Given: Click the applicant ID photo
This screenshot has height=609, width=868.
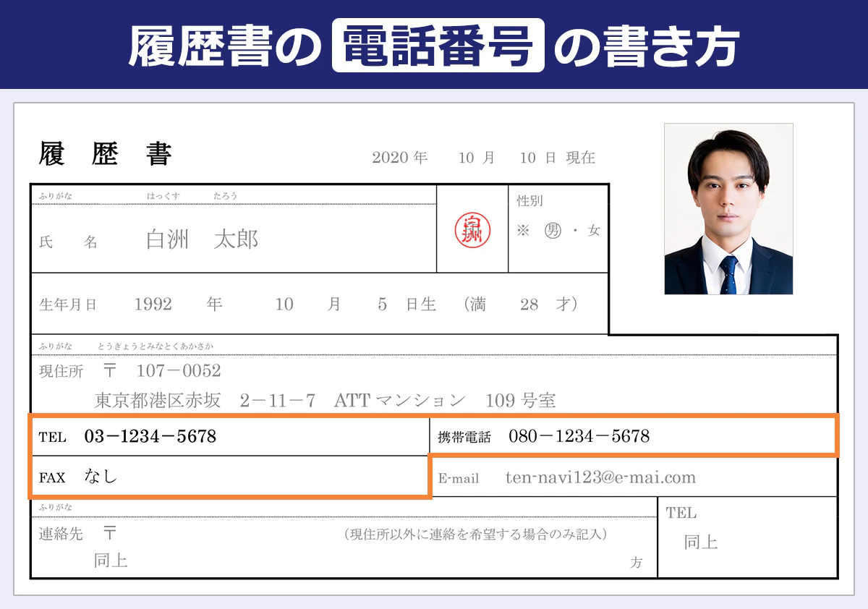Looking at the screenshot, I should pyautogui.click(x=728, y=209).
